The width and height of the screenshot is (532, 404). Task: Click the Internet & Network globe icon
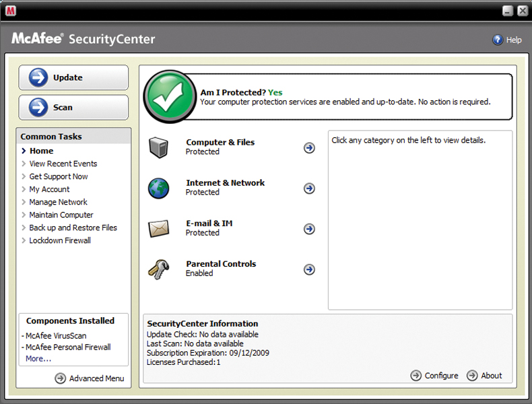click(x=158, y=188)
